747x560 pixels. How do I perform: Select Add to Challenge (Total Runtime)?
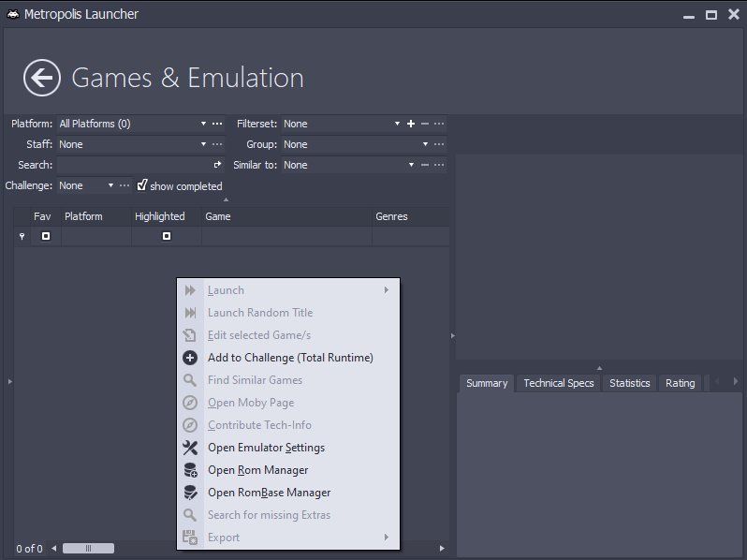[x=288, y=358]
